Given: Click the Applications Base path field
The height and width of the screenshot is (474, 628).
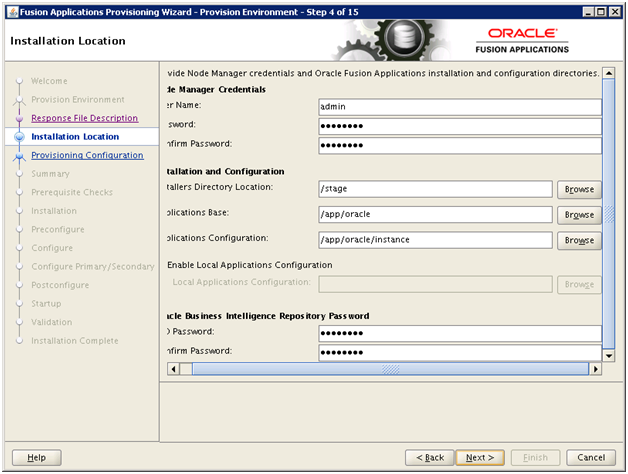Looking at the screenshot, I should coord(435,214).
